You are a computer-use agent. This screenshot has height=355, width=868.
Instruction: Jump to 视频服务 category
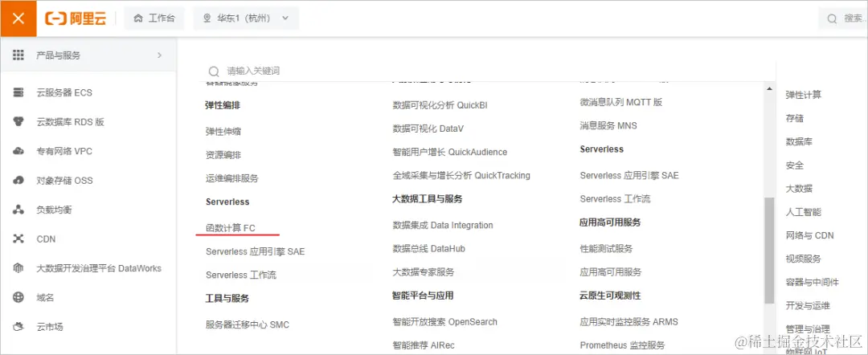[x=803, y=259]
